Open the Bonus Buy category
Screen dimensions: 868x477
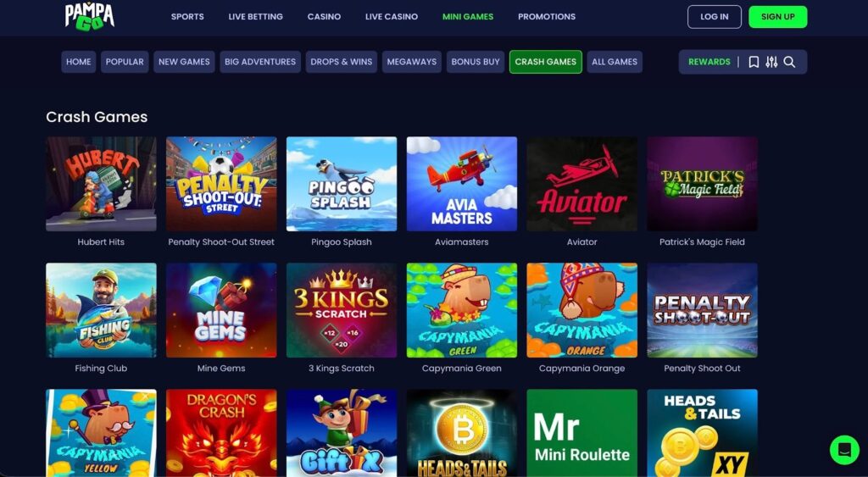coord(476,62)
